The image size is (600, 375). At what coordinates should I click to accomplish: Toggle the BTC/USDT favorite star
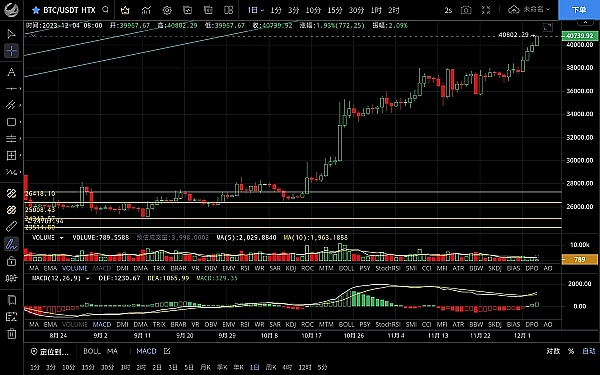click(x=36, y=10)
